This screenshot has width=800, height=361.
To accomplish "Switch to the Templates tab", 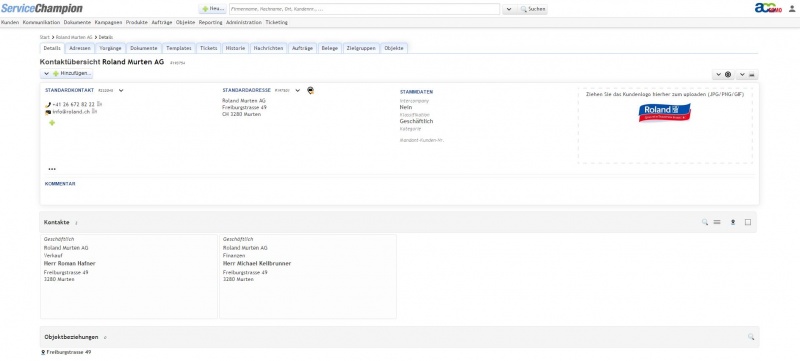I will click(x=179, y=48).
